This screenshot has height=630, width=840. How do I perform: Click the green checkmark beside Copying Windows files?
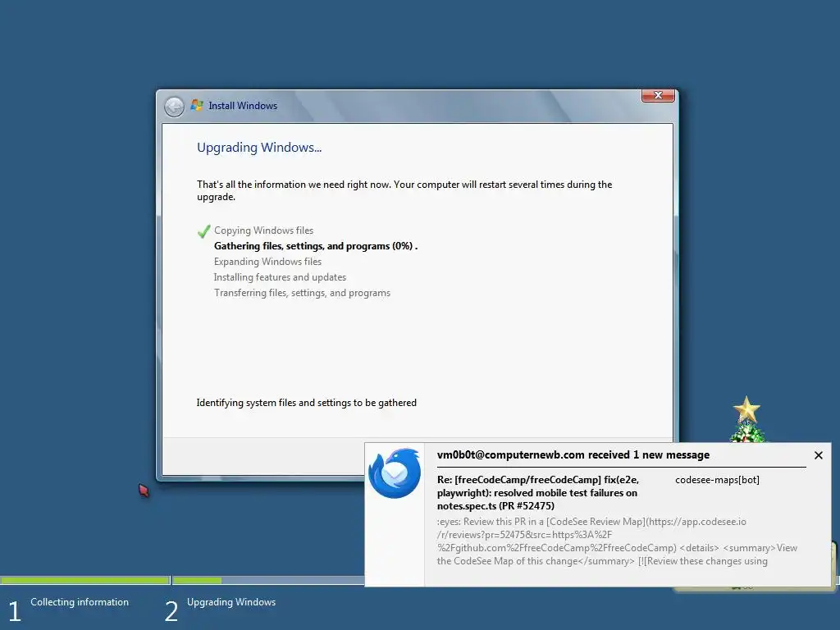[x=203, y=231]
